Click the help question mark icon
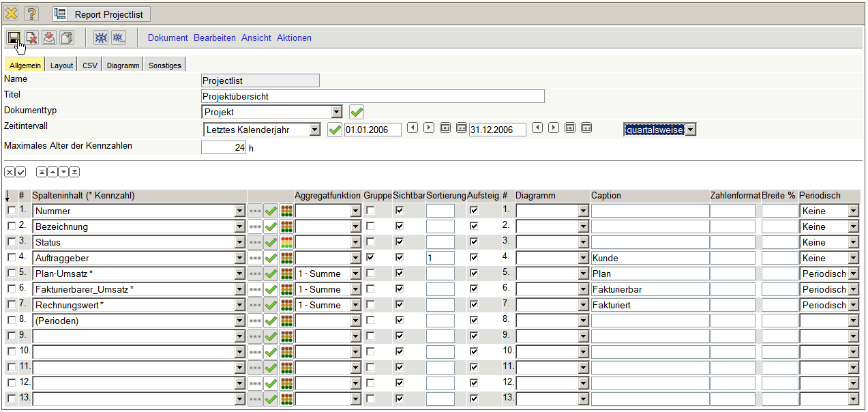This screenshot has height=412, width=868. [31, 14]
